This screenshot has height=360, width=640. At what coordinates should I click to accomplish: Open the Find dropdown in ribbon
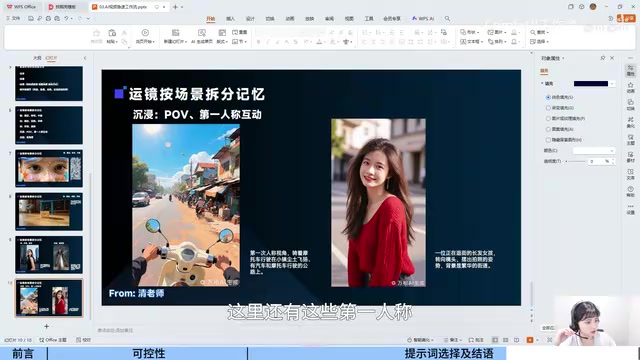point(539,32)
